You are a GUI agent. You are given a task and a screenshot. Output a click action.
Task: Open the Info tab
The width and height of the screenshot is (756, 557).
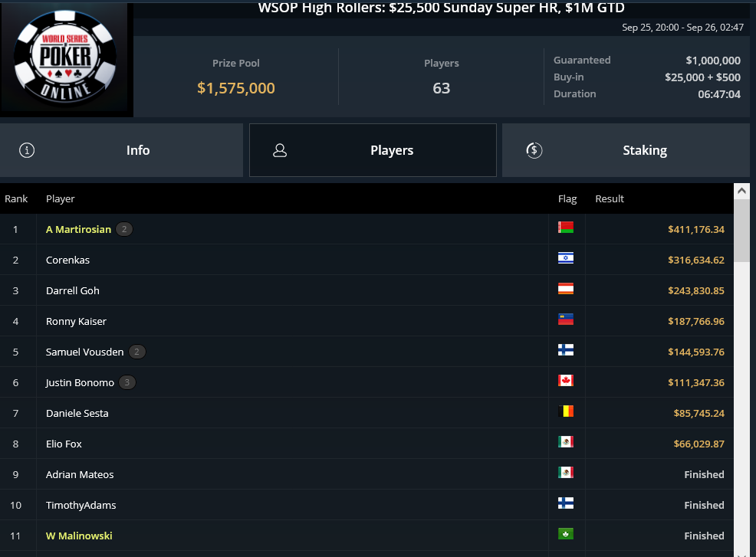pos(121,150)
